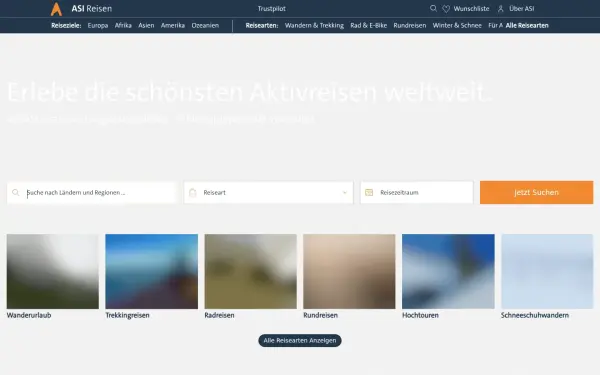Select Wandern & Trekking travel type
Viewport: 600px width, 375px height.
pyautogui.click(x=314, y=26)
